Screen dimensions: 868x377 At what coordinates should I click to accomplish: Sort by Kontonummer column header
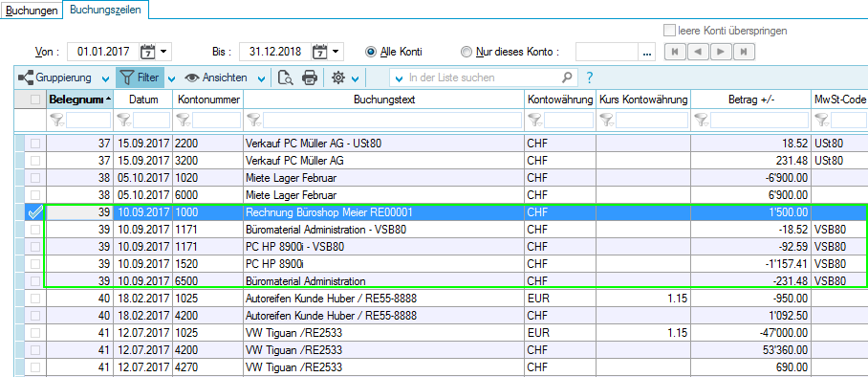pos(208,100)
